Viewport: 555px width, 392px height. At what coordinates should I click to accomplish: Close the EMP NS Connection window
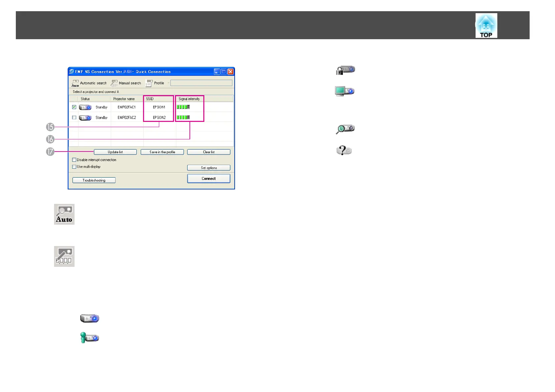point(231,71)
